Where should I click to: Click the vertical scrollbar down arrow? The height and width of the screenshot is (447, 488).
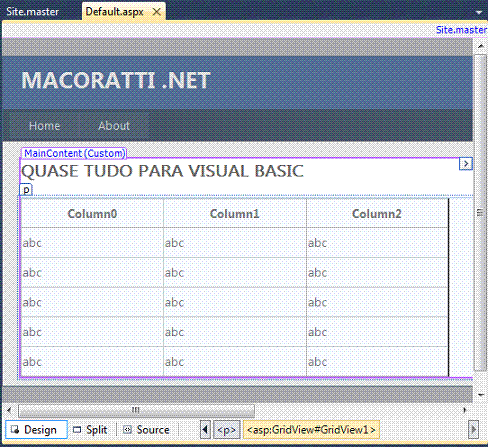(480, 395)
